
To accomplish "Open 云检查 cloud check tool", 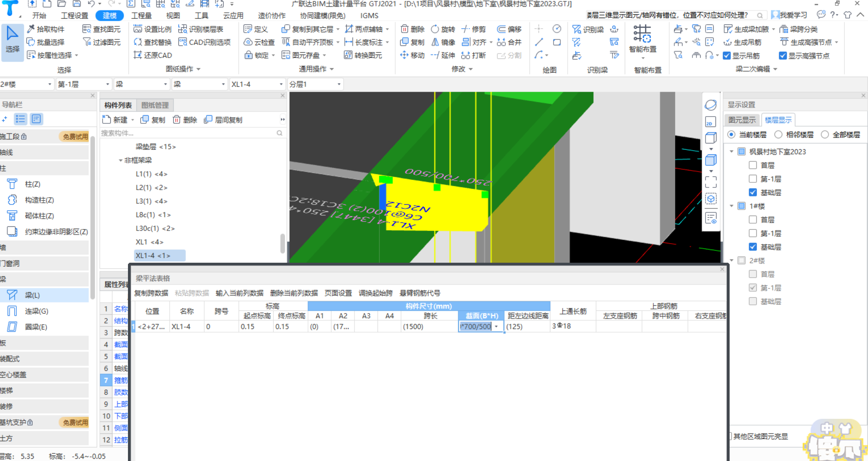I will coord(260,42).
